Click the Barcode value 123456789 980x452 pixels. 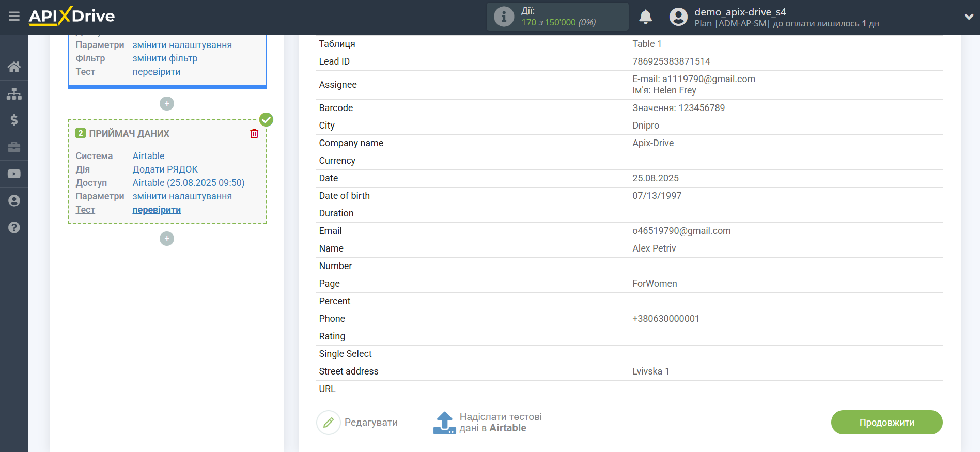tap(702, 108)
